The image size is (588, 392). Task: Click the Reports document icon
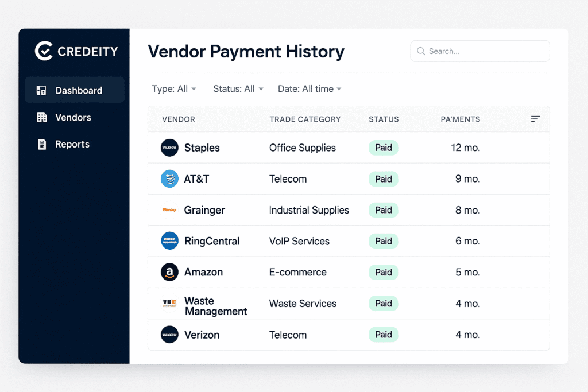click(x=41, y=145)
